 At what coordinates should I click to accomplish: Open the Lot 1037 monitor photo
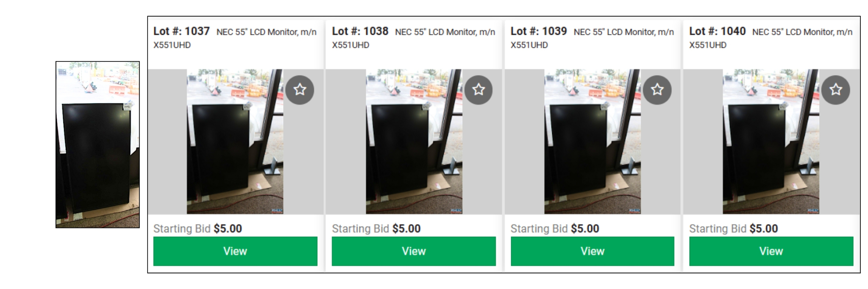click(x=235, y=142)
